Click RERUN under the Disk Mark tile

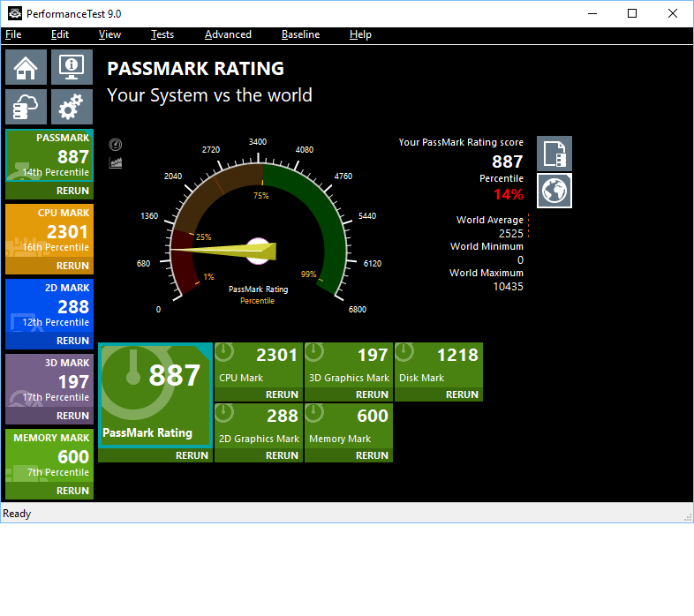point(462,394)
